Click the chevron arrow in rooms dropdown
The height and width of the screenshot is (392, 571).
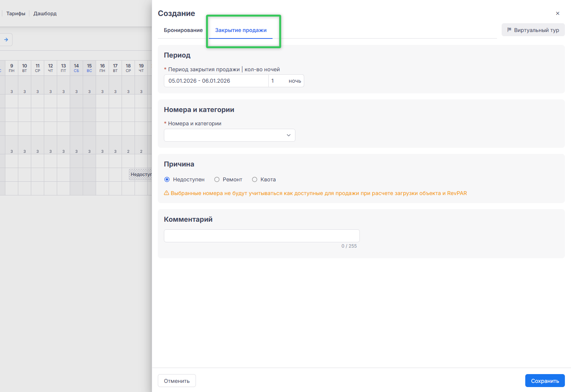pyautogui.click(x=289, y=135)
